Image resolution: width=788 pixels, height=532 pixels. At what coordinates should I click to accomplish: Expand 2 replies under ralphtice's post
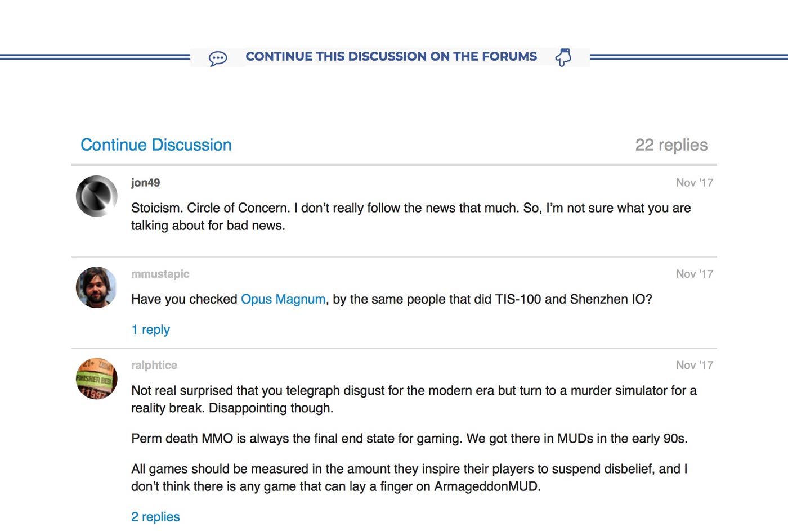155,516
